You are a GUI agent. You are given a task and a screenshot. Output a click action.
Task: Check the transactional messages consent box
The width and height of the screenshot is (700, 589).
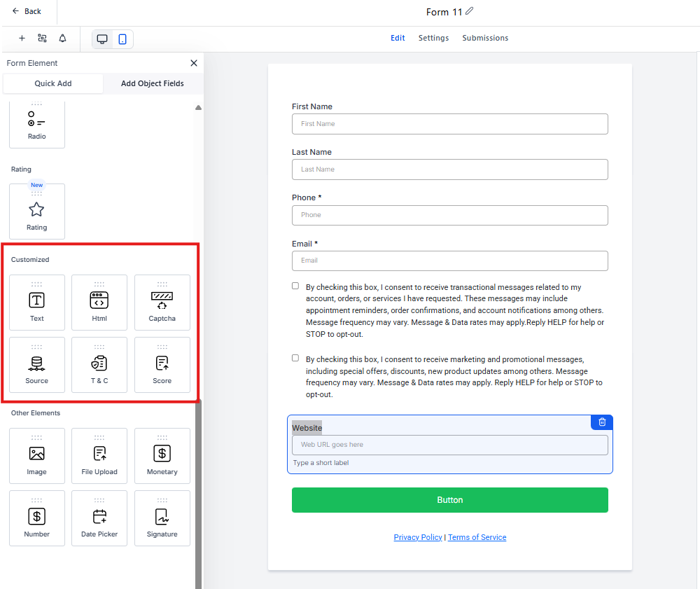click(295, 286)
